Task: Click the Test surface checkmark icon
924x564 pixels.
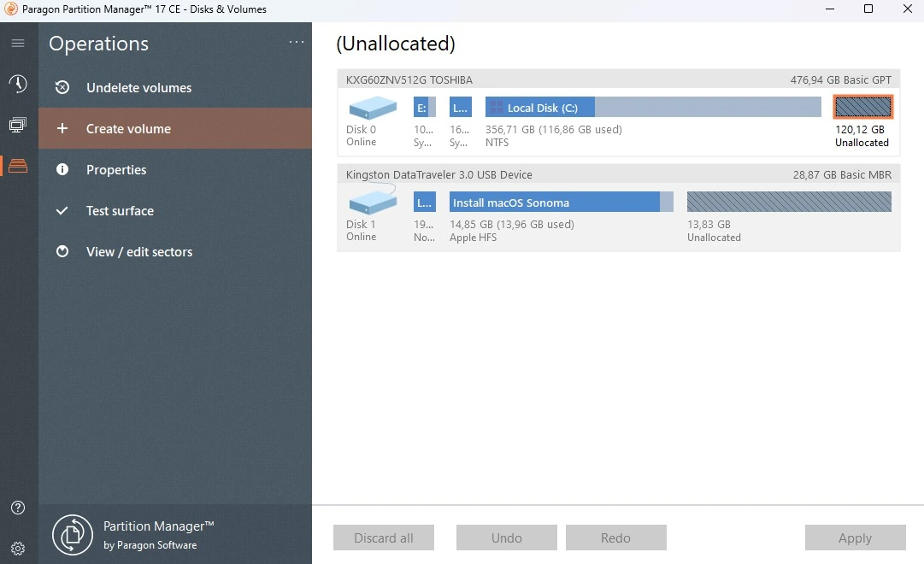Action: pyautogui.click(x=62, y=210)
